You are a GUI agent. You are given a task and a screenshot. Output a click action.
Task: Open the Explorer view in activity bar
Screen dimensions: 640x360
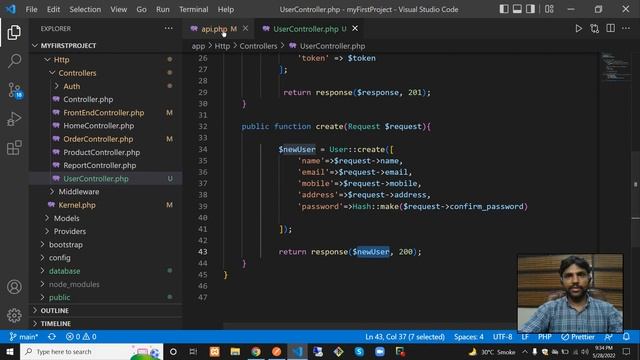click(x=14, y=32)
